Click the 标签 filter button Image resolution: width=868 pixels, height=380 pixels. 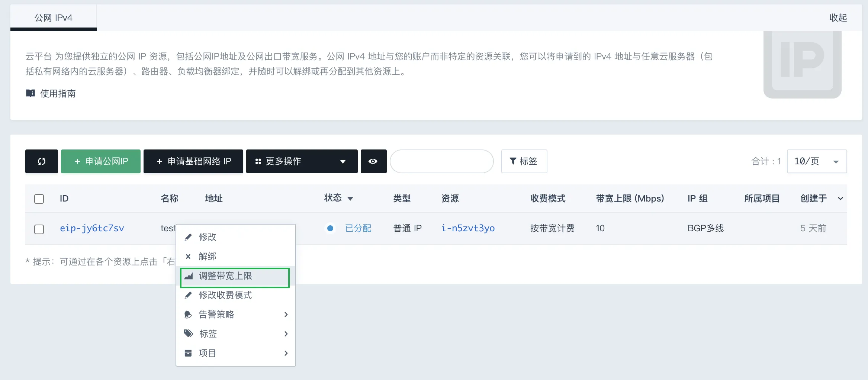[x=524, y=161]
